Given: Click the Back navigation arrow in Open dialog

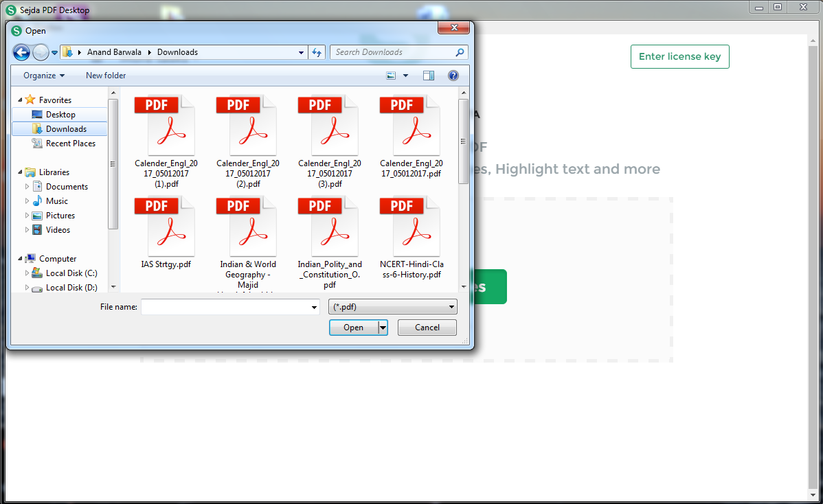Looking at the screenshot, I should [x=21, y=52].
